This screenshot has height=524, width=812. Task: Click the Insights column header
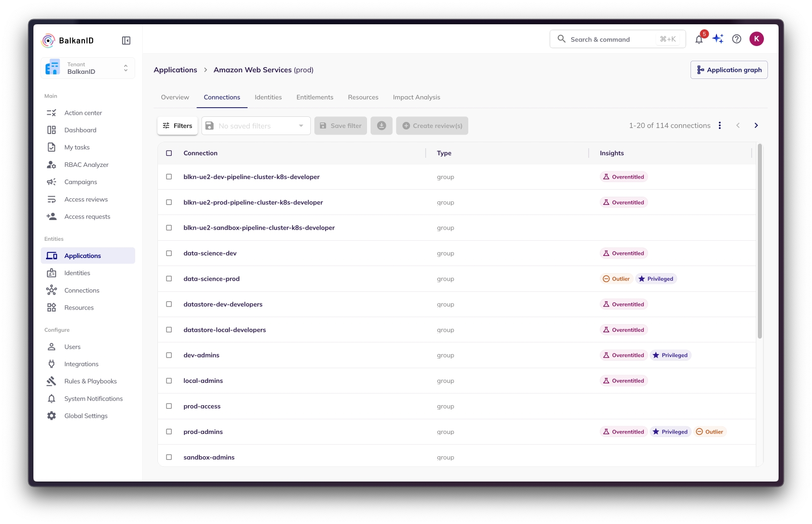pyautogui.click(x=612, y=153)
